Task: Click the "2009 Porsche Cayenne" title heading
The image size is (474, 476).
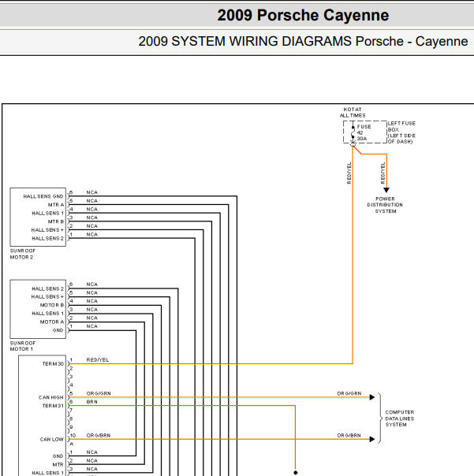Action: point(303,15)
